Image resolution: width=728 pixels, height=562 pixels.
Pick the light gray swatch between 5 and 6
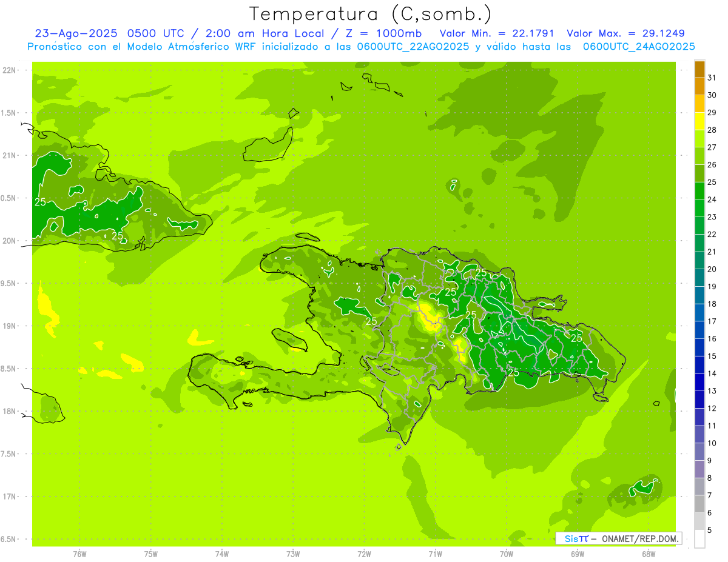point(699,521)
